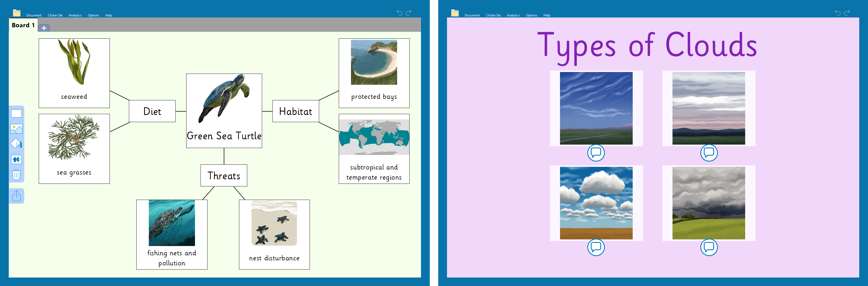Click speech bubble under dark storm cloud picture
This screenshot has height=286, width=868.
tap(709, 247)
